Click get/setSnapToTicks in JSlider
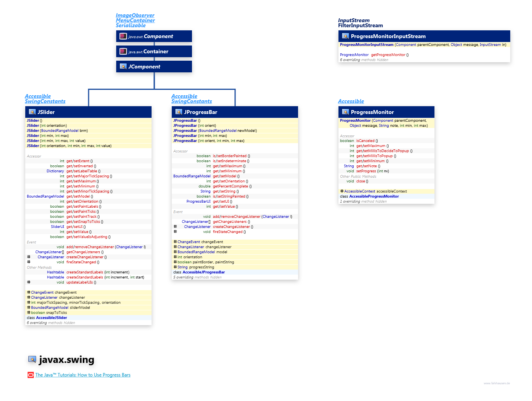The height and width of the screenshot is (401, 532). [x=83, y=222]
